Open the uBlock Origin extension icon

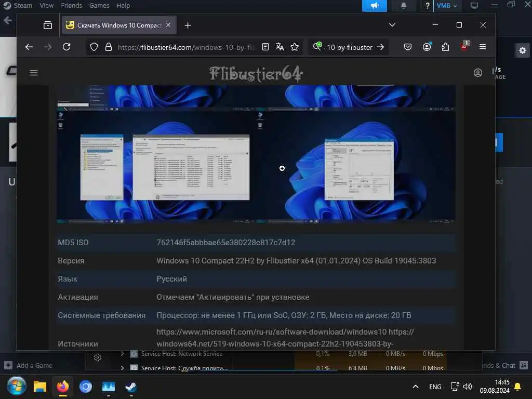[x=464, y=46]
